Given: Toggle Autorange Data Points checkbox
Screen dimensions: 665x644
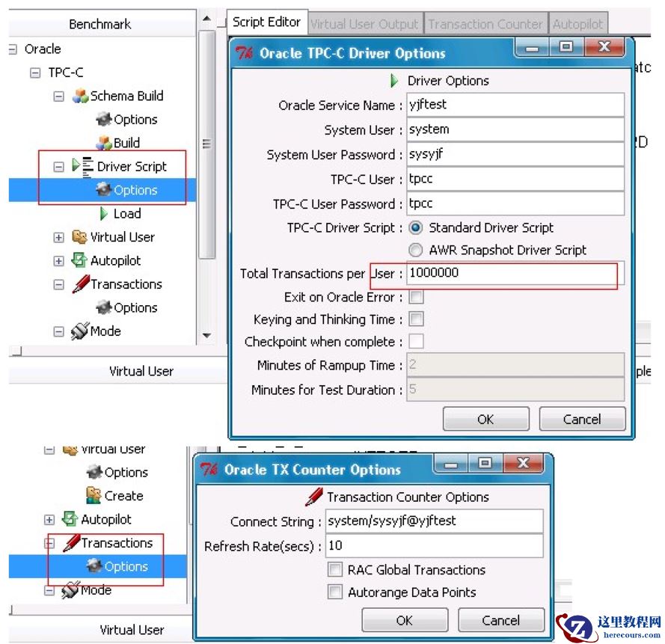Looking at the screenshot, I should pyautogui.click(x=335, y=592).
